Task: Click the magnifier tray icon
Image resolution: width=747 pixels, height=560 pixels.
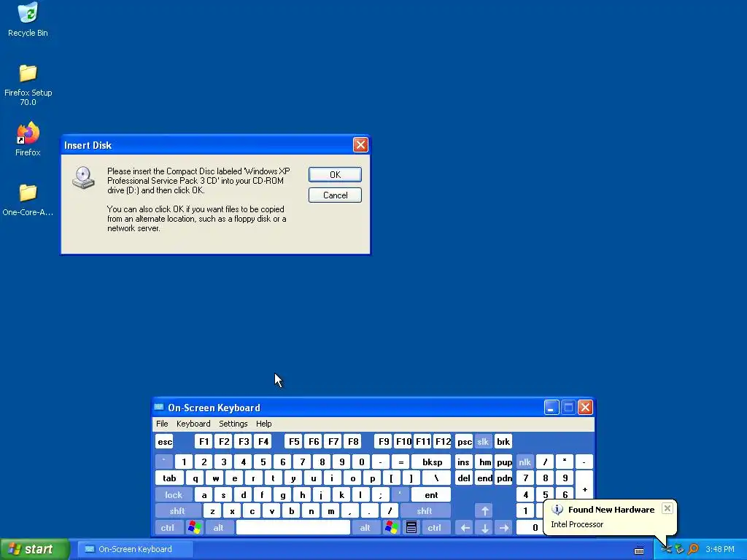Action: coord(693,550)
